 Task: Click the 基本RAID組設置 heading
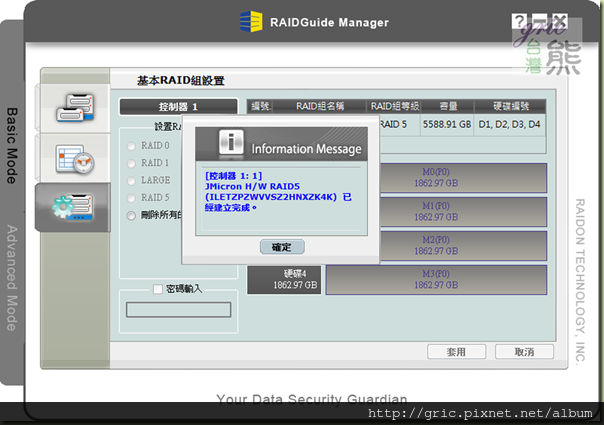point(181,81)
